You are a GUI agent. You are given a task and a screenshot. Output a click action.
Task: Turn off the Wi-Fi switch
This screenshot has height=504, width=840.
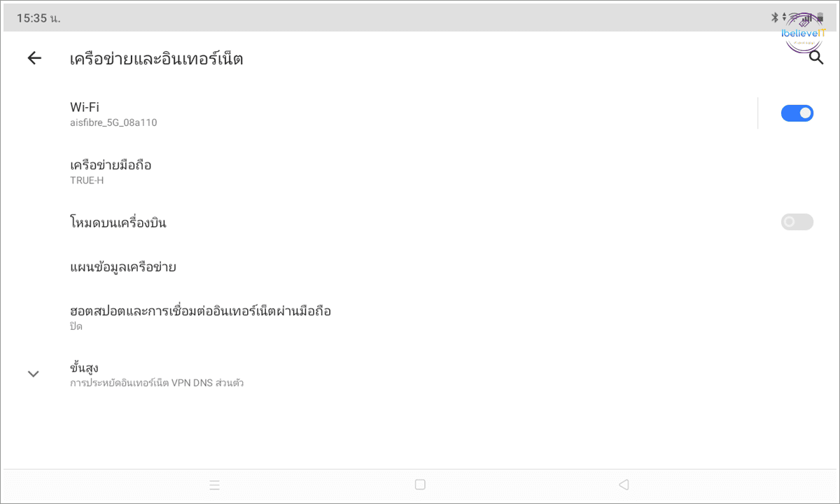[797, 113]
